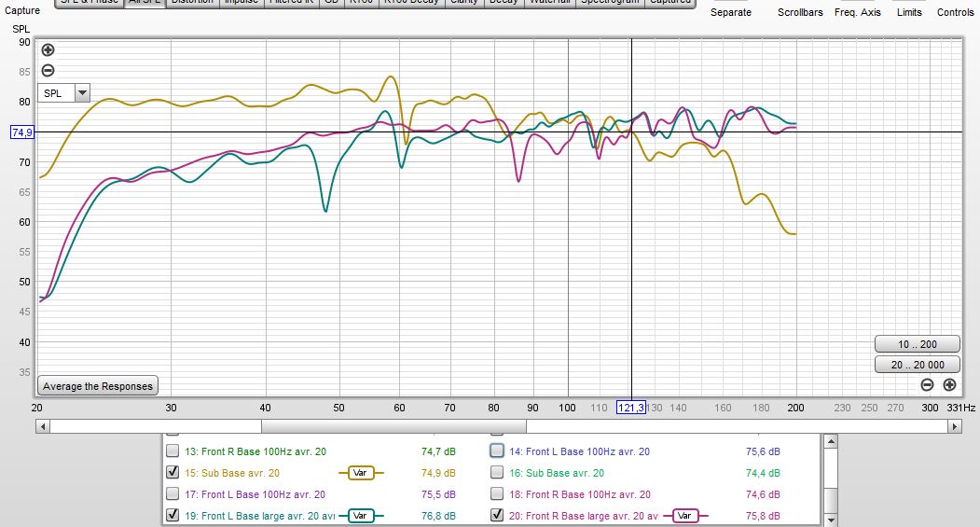Click the Var smoothing swatch for trace 20
Image resolution: width=980 pixels, height=527 pixels.
coord(685,516)
